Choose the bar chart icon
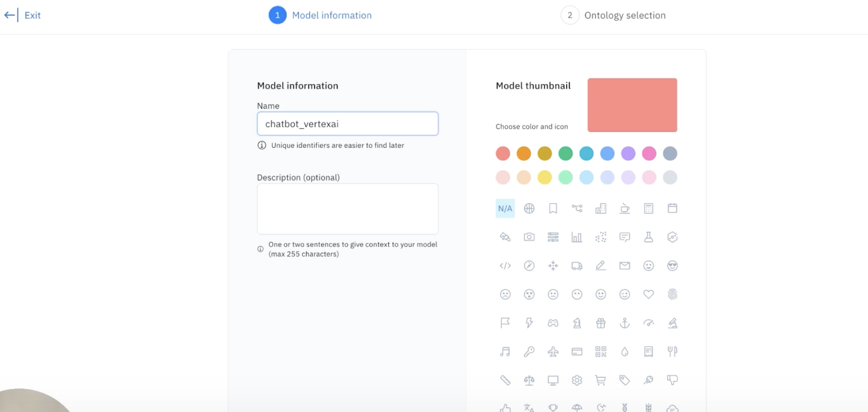 577,237
